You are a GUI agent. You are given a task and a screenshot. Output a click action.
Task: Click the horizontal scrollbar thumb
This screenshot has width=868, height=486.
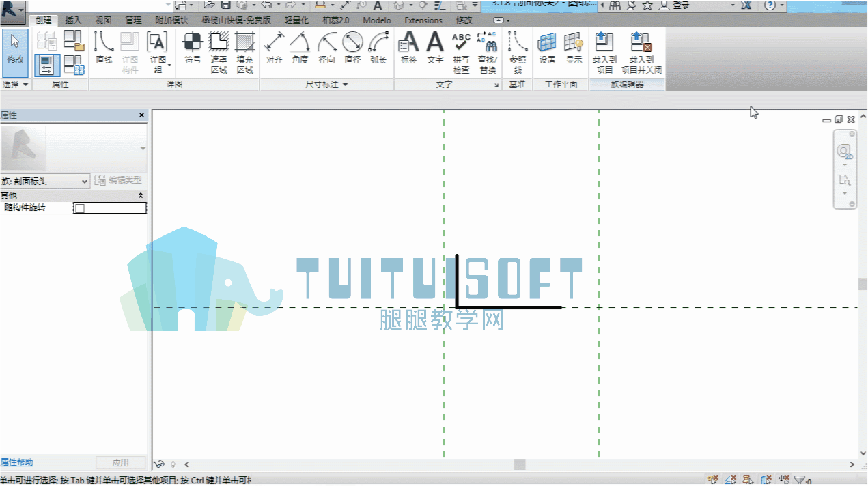[x=520, y=465]
